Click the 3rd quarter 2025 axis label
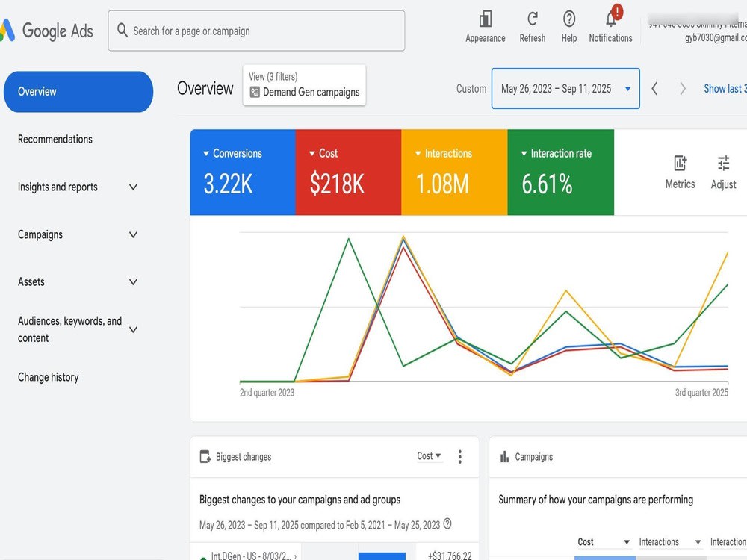 (x=701, y=393)
